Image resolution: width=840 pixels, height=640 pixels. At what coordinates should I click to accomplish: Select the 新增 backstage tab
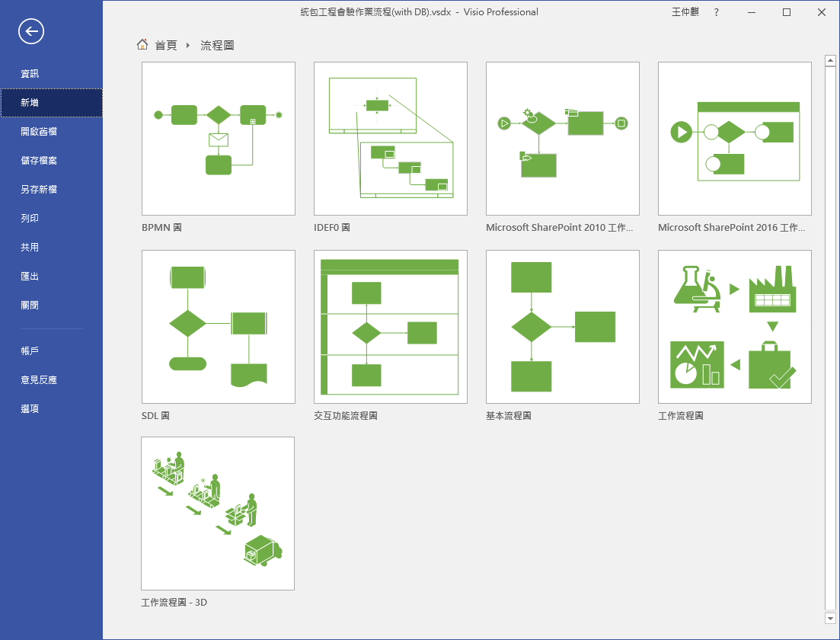tap(52, 102)
